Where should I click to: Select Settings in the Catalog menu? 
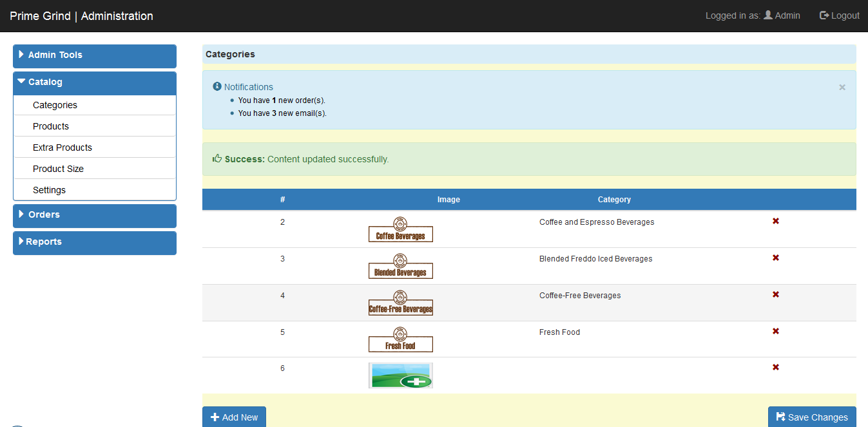coord(49,189)
